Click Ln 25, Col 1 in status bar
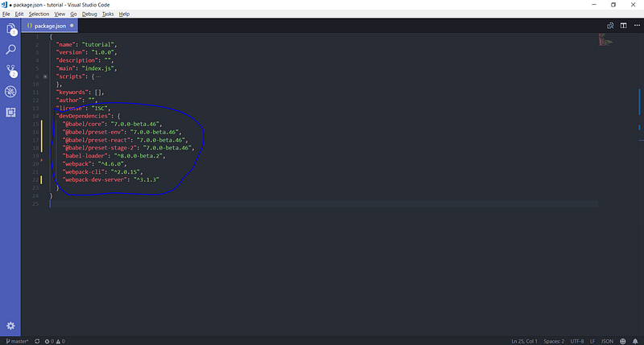This screenshot has height=345, width=644. [525, 341]
